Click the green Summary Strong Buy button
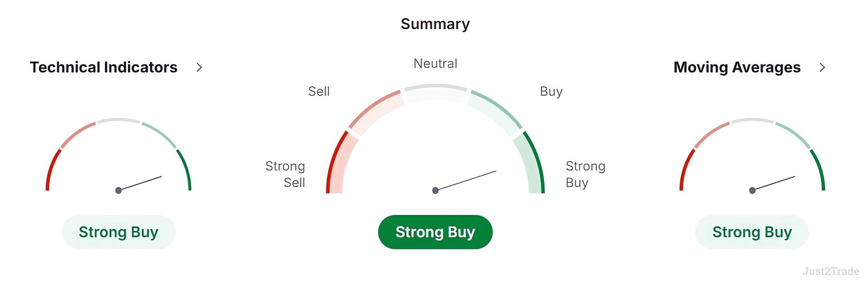The width and height of the screenshot is (868, 284). pyautogui.click(x=435, y=232)
